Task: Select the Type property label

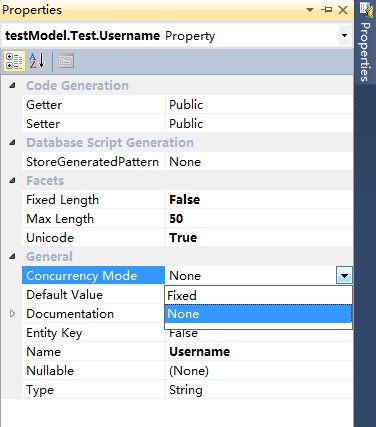Action: [x=40, y=390]
